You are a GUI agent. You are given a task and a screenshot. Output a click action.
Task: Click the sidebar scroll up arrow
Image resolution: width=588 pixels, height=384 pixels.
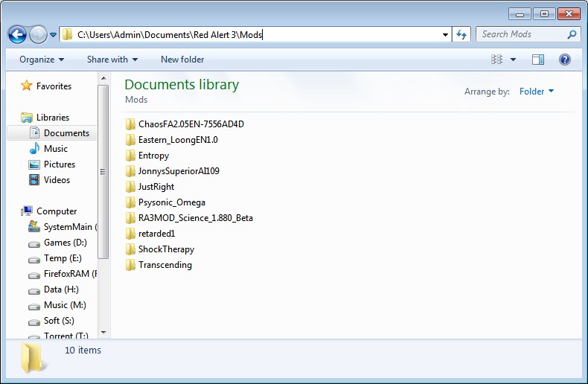[x=103, y=78]
